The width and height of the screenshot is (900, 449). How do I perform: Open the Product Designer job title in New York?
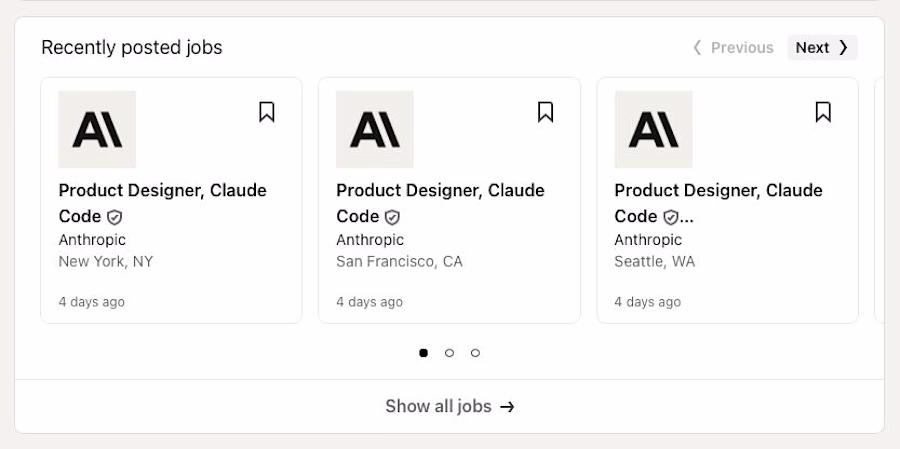[x=162, y=191]
